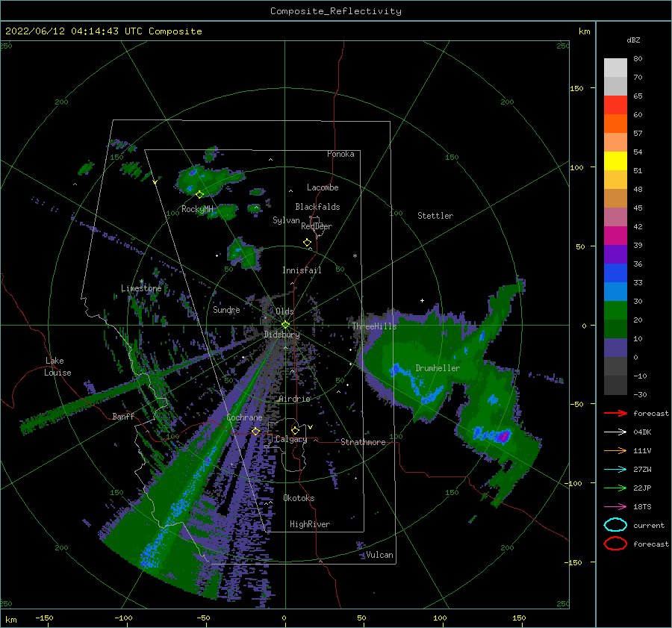Screen dimensions: 672x628
Task: Select the ThreeHills town label
Action: [x=374, y=326]
